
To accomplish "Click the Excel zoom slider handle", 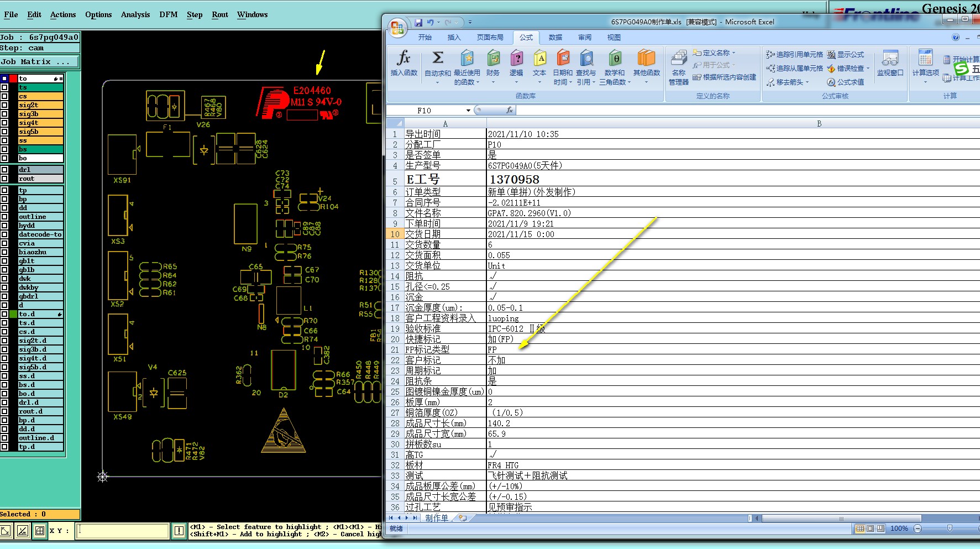I will 950,529.
